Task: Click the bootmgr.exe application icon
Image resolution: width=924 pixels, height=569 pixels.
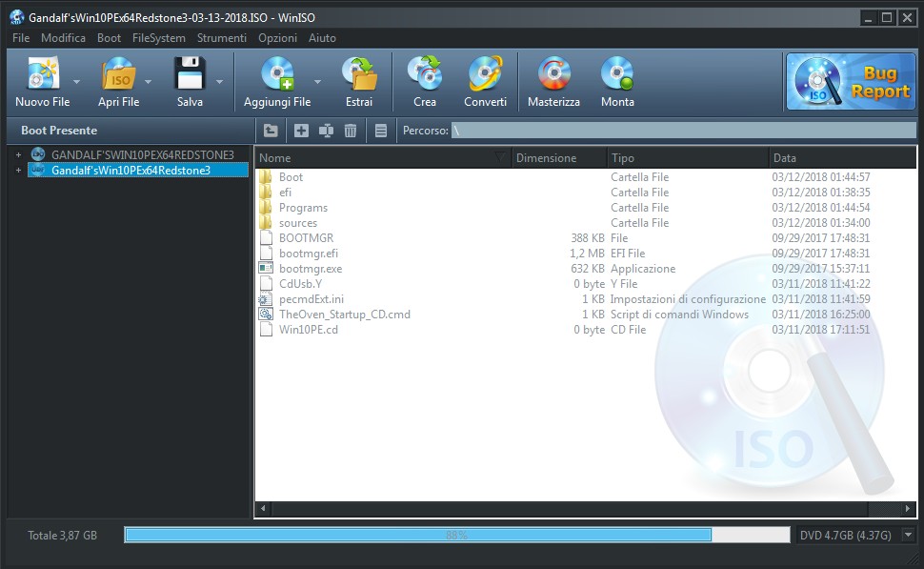Action: click(266, 268)
